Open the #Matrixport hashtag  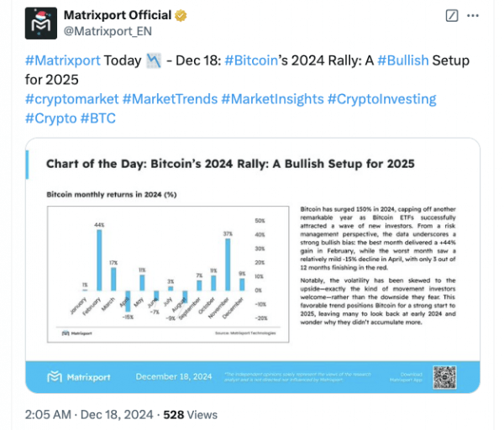coord(63,61)
